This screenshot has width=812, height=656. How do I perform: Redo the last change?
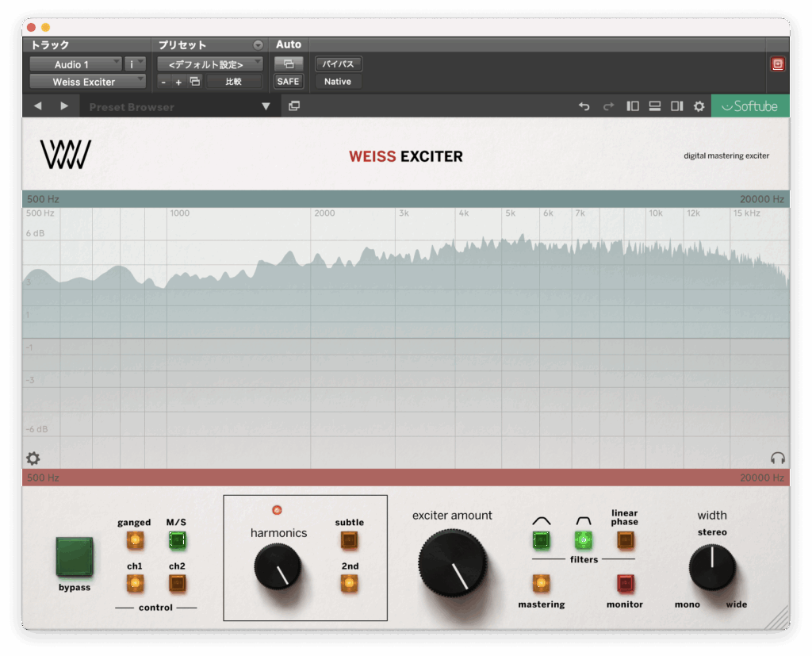608,106
